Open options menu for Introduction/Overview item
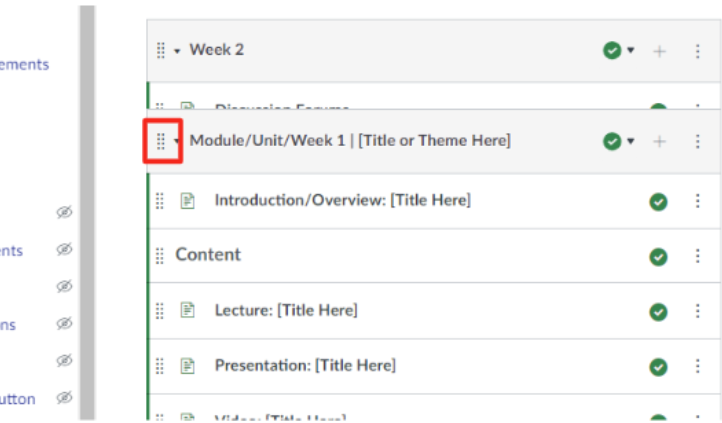The width and height of the screenshot is (722, 423). (698, 201)
